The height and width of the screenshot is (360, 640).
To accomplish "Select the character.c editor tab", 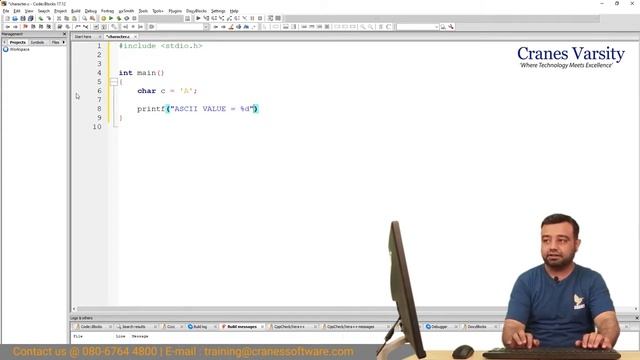I will pos(118,37).
